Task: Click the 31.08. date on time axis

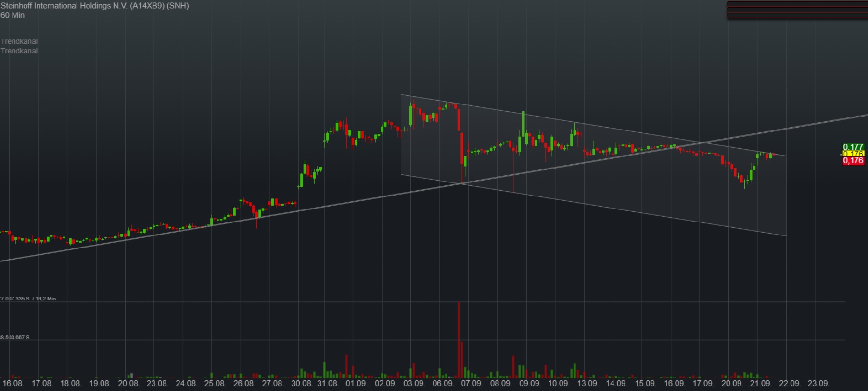Action: click(x=328, y=384)
